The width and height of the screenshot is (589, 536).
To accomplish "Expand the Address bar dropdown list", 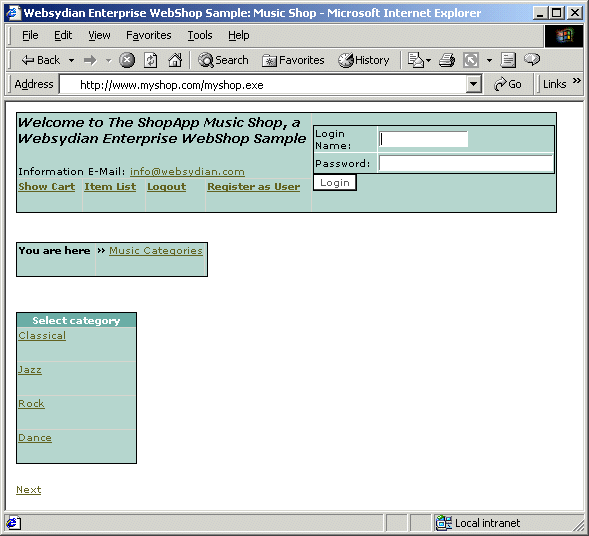I will [x=474, y=85].
